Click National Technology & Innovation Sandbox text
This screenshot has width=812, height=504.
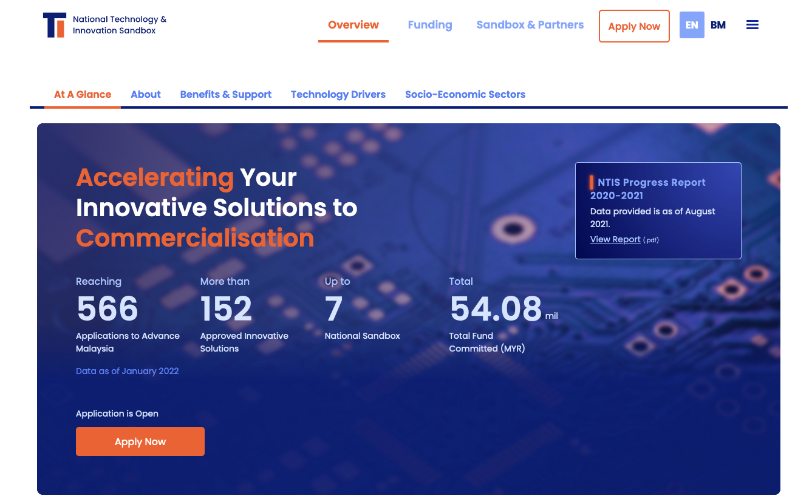coord(120,25)
